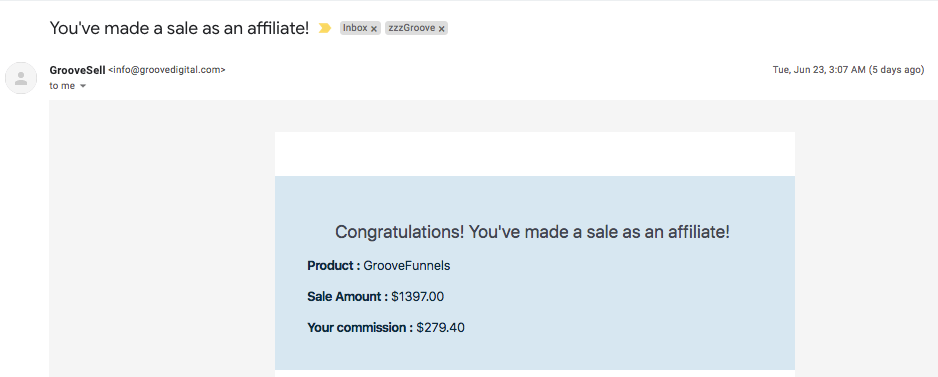The image size is (938, 377).
Task: Expand recipient details arrow beside "to me"
Action: pos(83,86)
